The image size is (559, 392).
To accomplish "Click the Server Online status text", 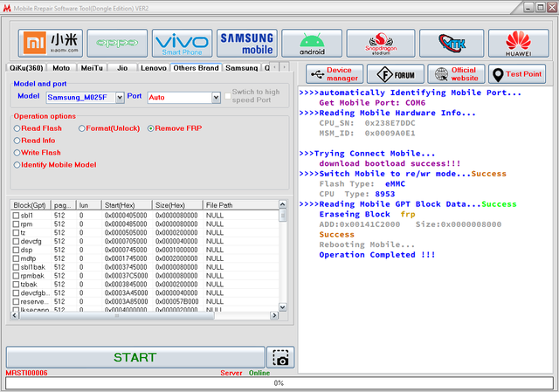I will click(245, 373).
